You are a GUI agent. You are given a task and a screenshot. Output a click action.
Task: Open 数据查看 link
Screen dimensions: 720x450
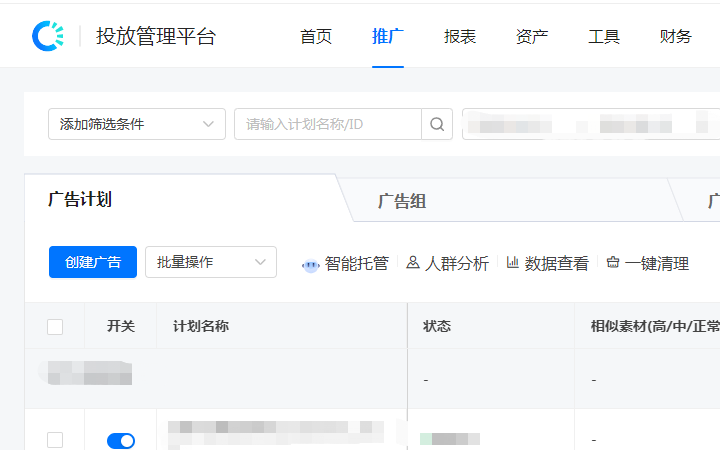[x=557, y=264]
